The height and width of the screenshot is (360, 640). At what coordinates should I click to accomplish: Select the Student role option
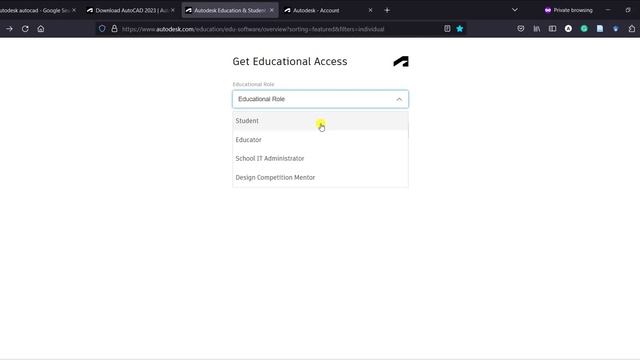point(320,121)
